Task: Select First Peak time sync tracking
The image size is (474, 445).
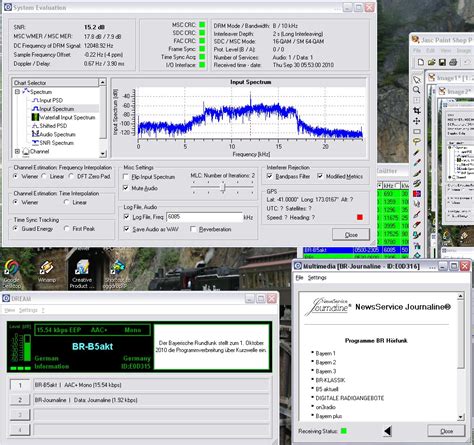Action: point(66,229)
